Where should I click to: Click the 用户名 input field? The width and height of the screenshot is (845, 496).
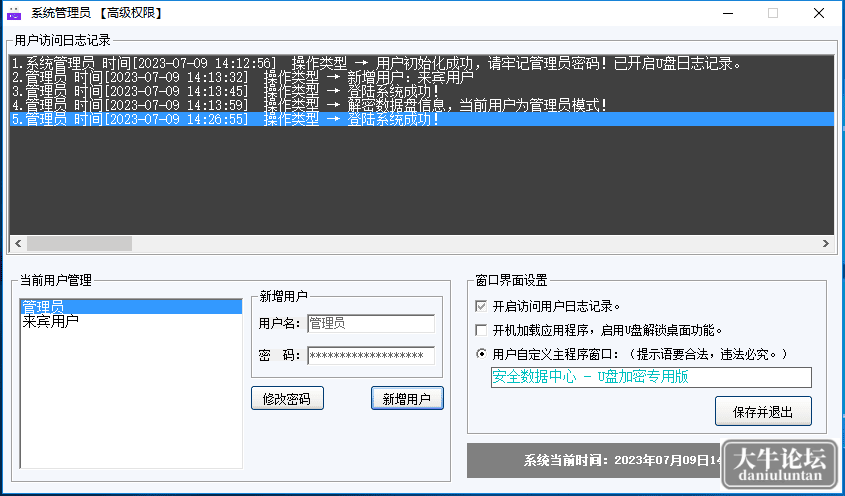click(371, 323)
